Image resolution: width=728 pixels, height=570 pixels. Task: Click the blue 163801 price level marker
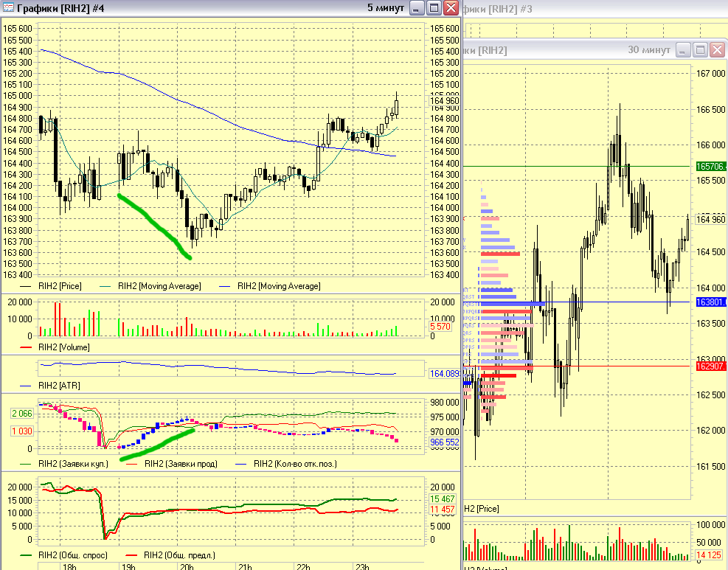pyautogui.click(x=711, y=302)
